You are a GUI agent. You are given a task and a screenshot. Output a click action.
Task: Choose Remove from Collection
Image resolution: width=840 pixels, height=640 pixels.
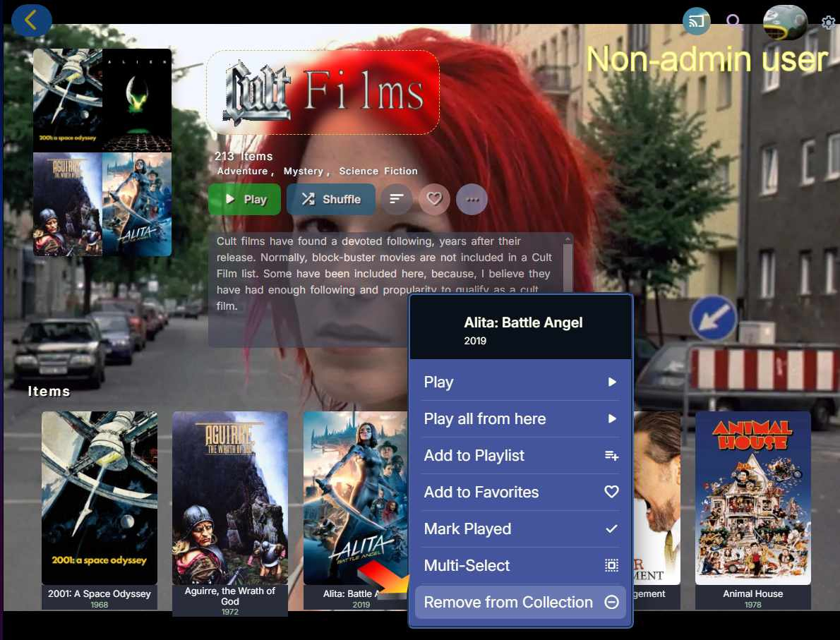[520, 602]
